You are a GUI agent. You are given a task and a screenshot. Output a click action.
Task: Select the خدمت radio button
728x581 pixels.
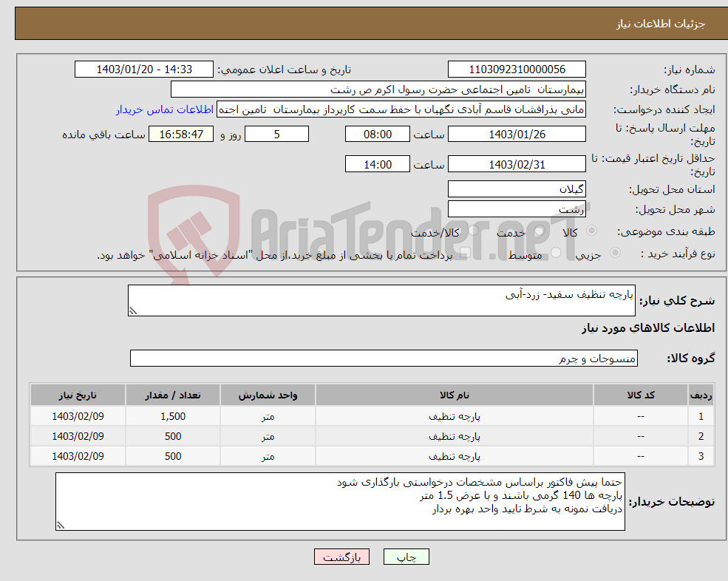tap(539, 231)
